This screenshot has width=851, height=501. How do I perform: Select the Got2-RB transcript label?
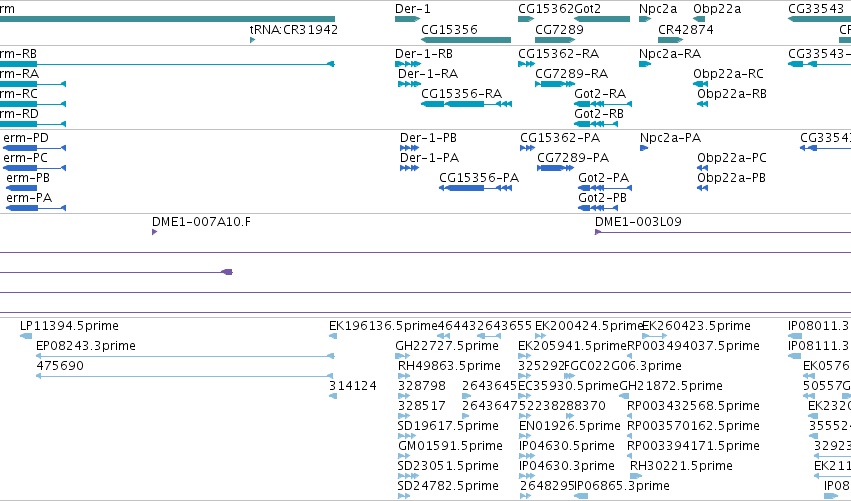point(599,114)
